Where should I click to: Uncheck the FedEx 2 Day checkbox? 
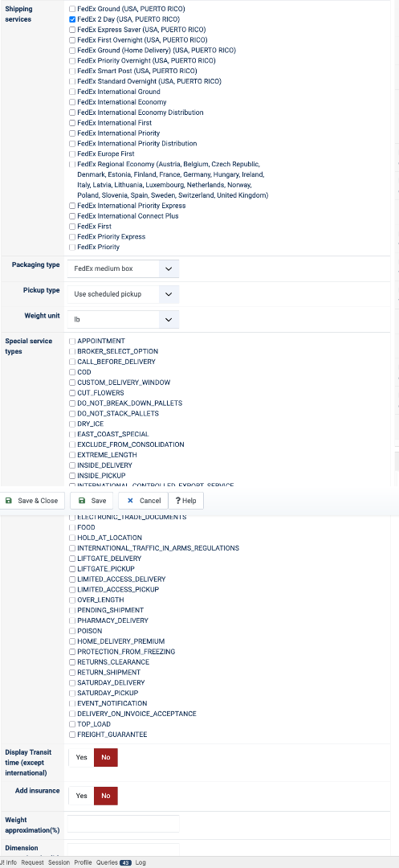coord(72,19)
